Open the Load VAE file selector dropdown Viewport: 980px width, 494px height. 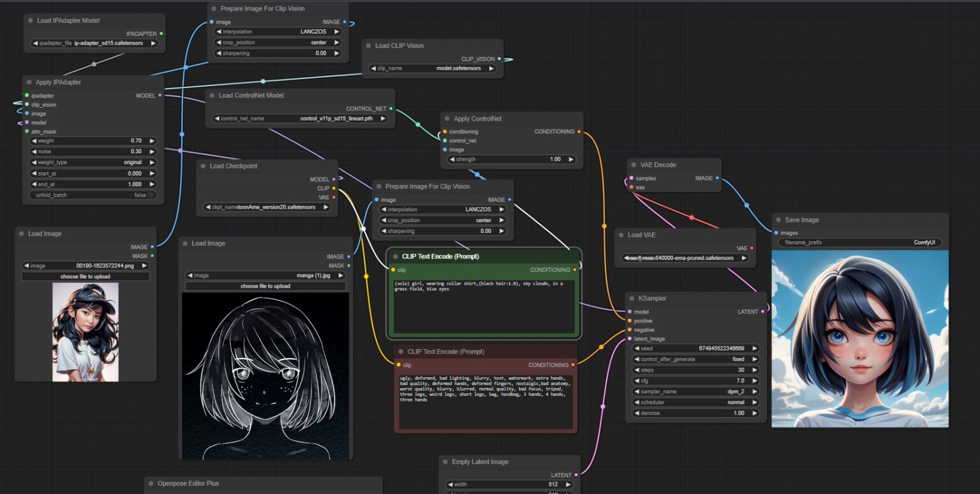[x=685, y=258]
